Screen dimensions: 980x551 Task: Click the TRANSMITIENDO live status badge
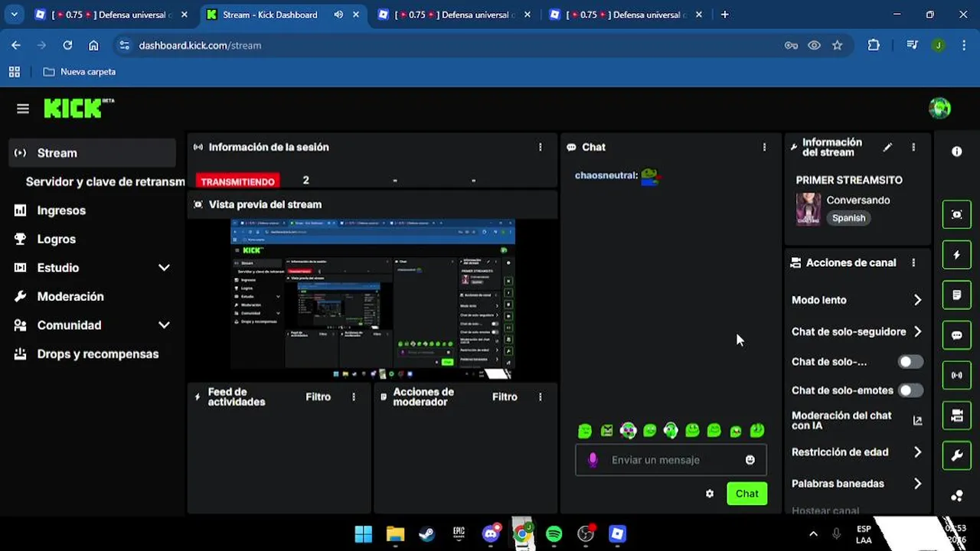coord(237,181)
